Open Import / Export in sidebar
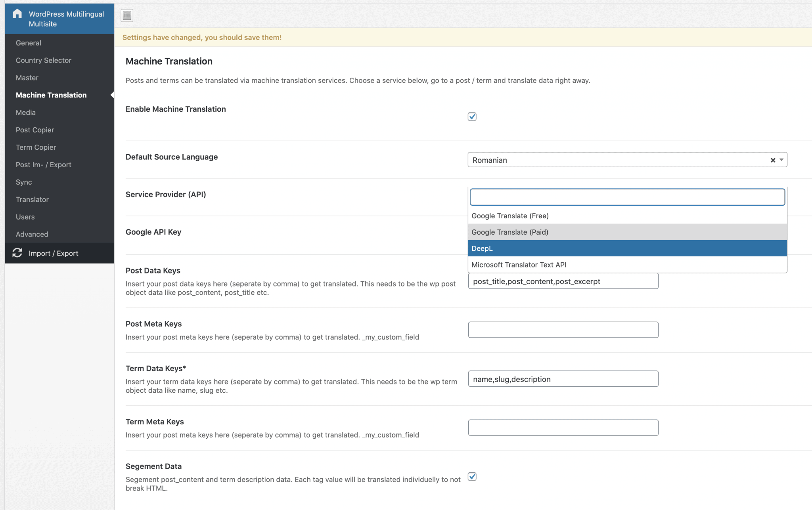The image size is (812, 510). (59, 253)
